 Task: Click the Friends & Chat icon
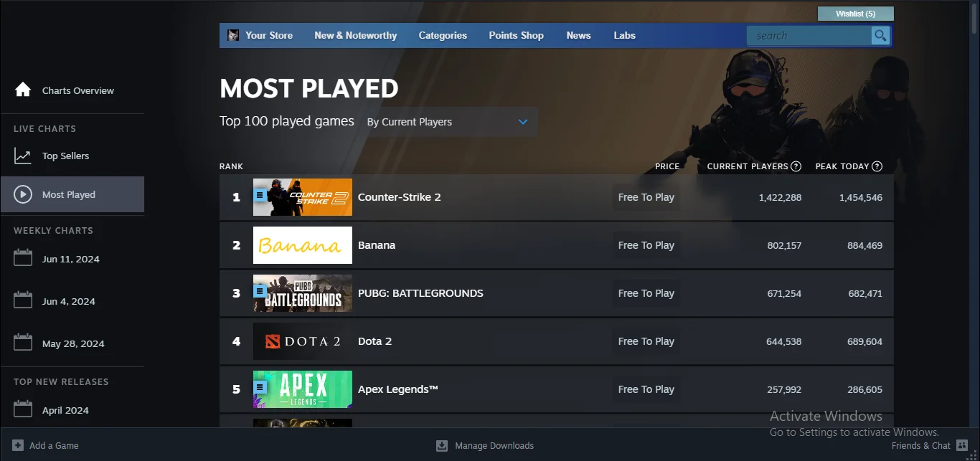(x=962, y=445)
